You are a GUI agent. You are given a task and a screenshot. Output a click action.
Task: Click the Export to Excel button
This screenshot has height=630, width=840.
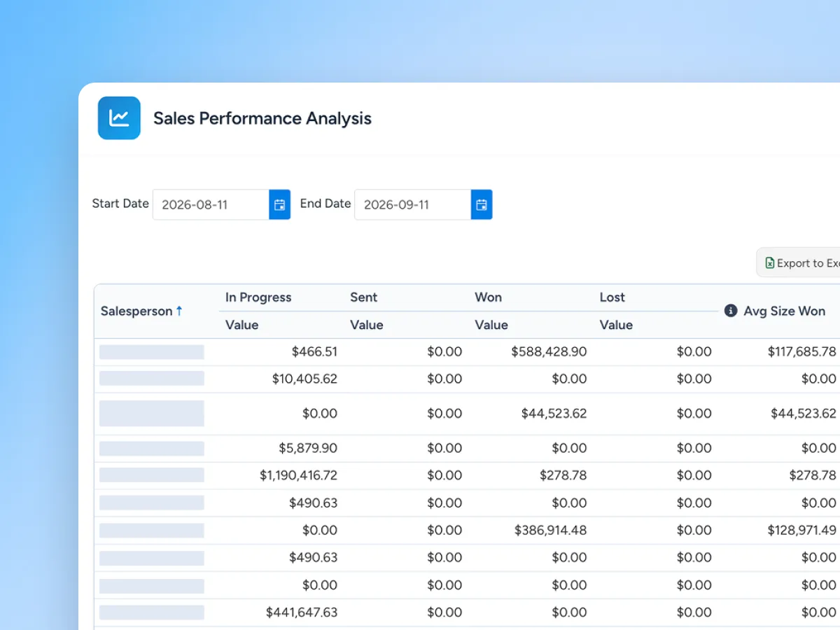(799, 262)
